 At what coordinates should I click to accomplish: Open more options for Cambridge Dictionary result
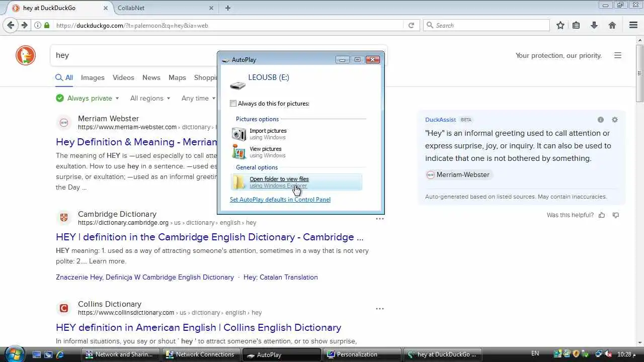380,218
